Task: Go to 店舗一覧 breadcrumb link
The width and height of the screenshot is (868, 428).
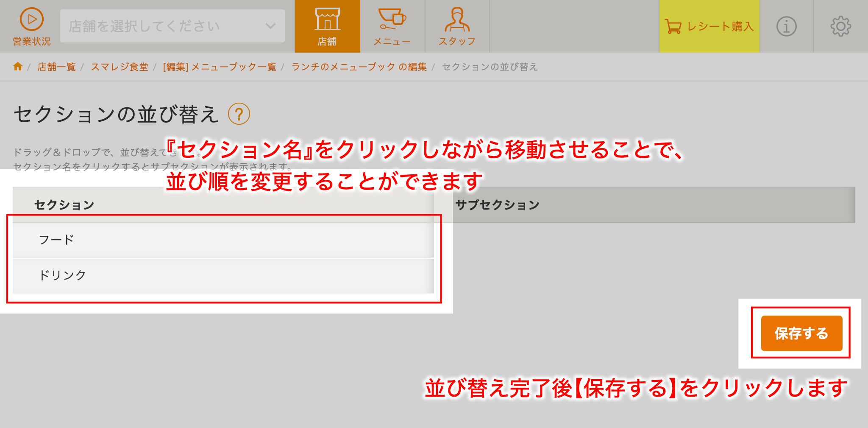Action: (56, 67)
